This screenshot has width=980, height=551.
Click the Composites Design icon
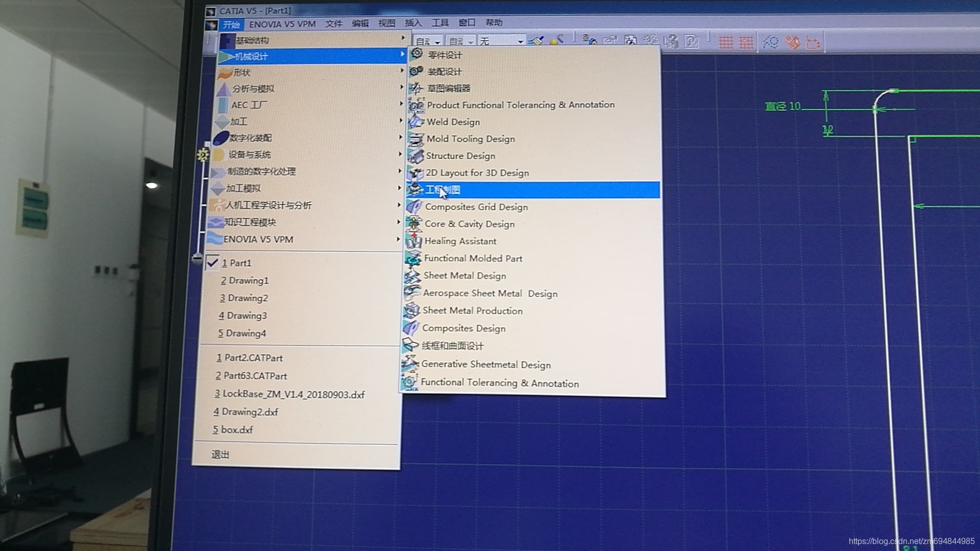[411, 328]
